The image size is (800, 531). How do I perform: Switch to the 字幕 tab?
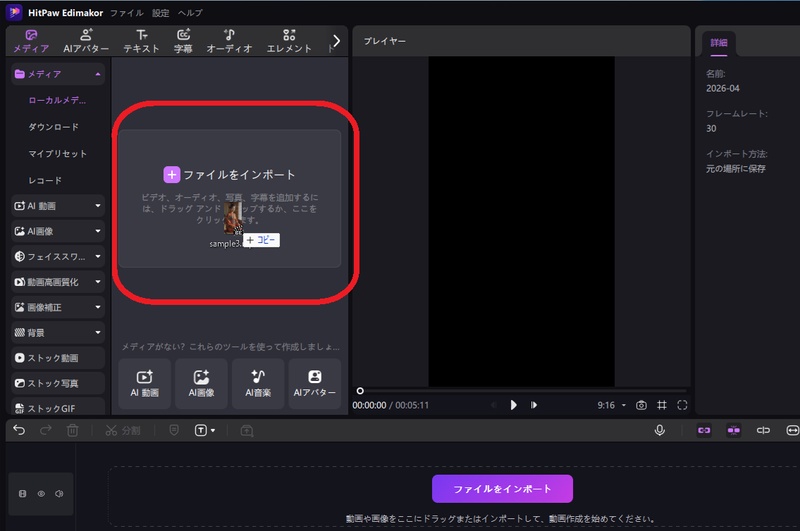pyautogui.click(x=183, y=41)
